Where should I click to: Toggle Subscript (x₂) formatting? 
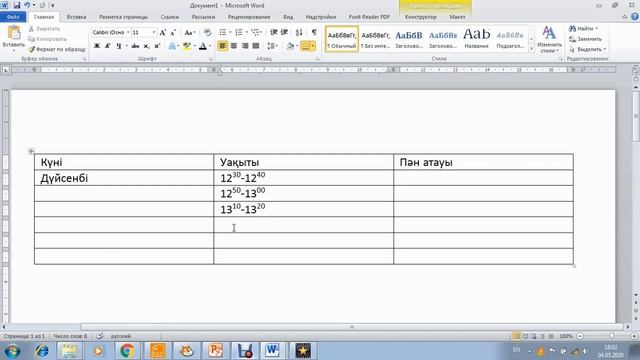[146, 46]
